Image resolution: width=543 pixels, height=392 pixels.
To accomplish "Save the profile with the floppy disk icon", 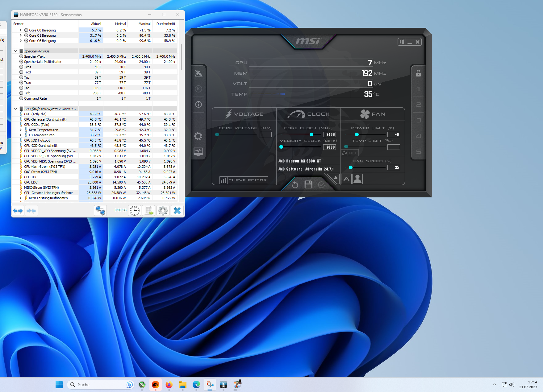I will (x=308, y=184).
